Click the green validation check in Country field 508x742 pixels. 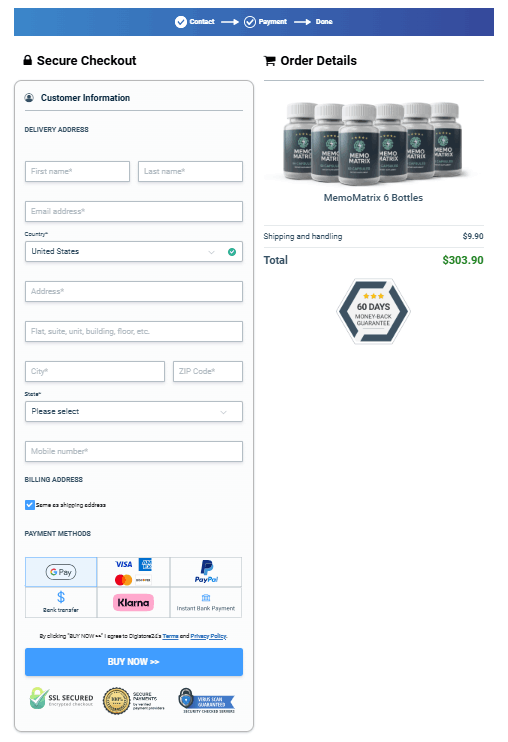[232, 252]
